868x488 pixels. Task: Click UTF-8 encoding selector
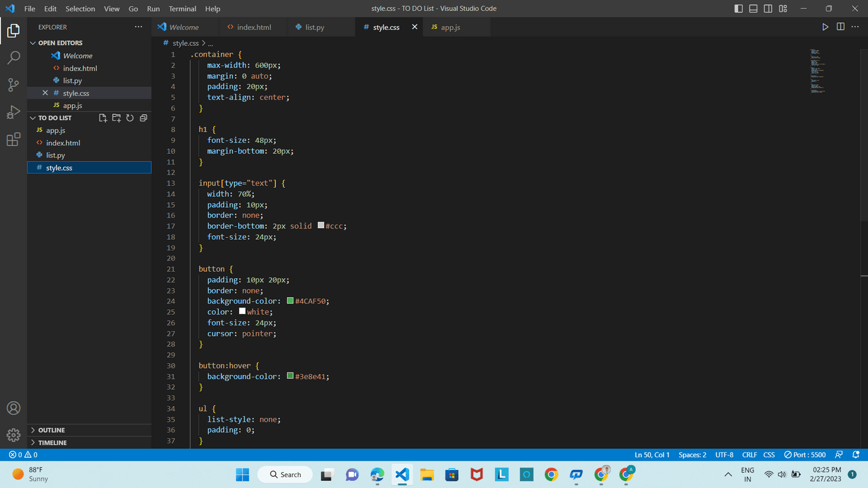point(725,455)
